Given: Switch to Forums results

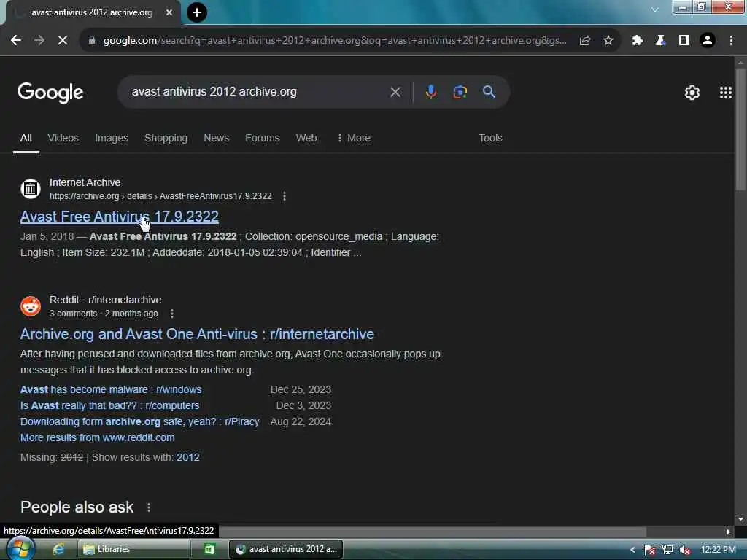Looking at the screenshot, I should [x=263, y=138].
